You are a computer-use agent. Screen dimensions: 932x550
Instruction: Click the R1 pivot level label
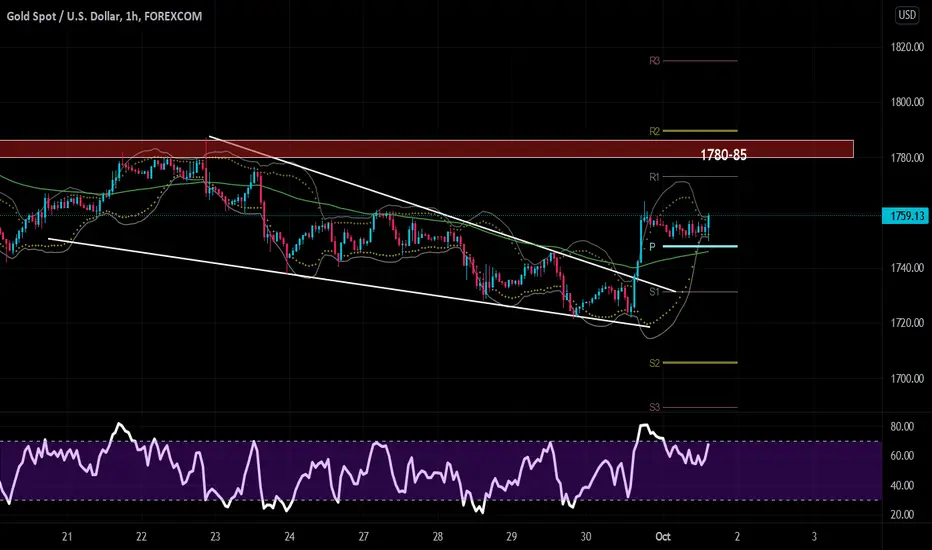coord(654,177)
